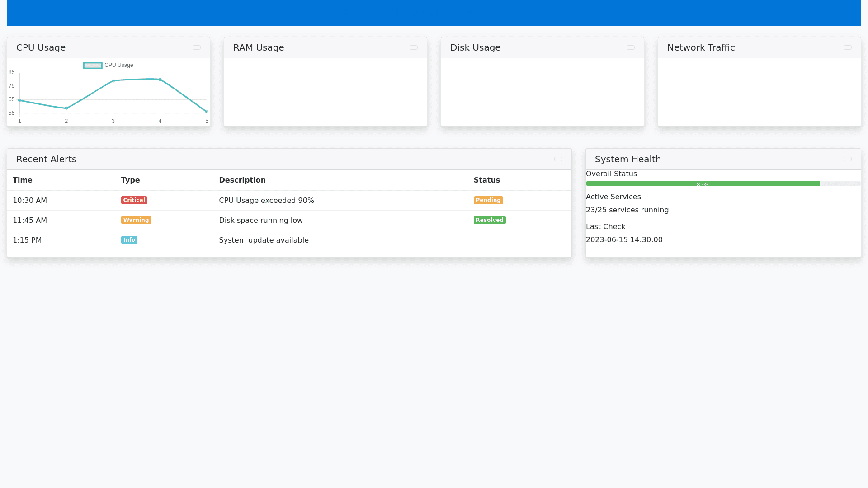Collapse the CPU Usage widget

click(197, 47)
